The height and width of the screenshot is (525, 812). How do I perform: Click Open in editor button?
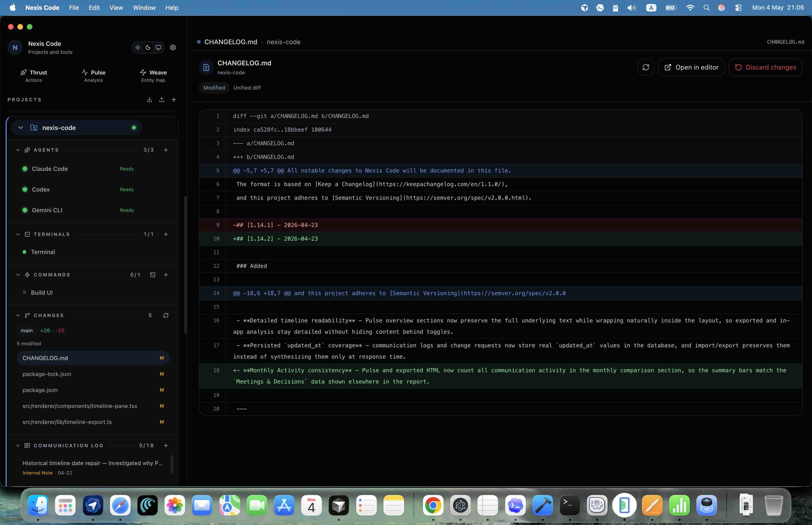coord(691,67)
